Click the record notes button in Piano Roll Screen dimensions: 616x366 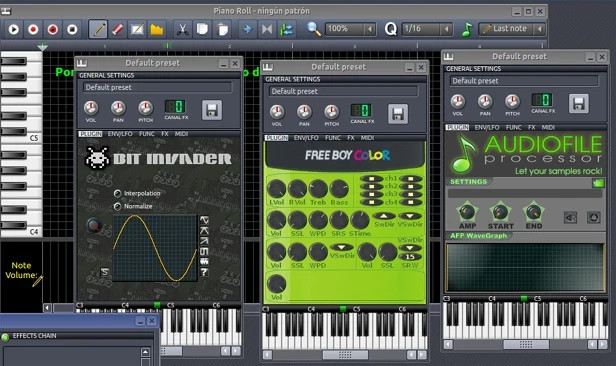pyautogui.click(x=33, y=29)
